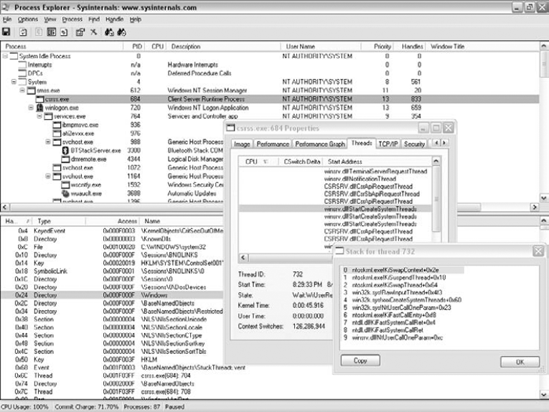Click thread list horizontal scroll left arrow

[243, 258]
